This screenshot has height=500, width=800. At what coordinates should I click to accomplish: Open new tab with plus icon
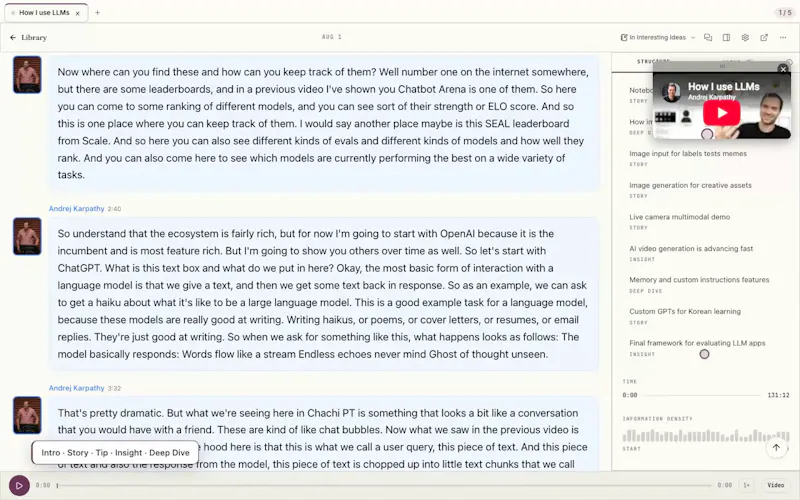(97, 13)
